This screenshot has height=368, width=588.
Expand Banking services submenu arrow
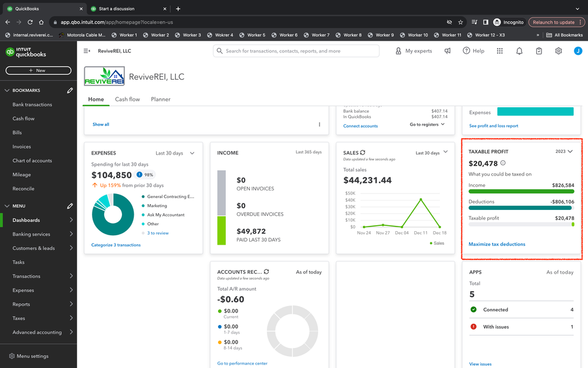(x=71, y=234)
